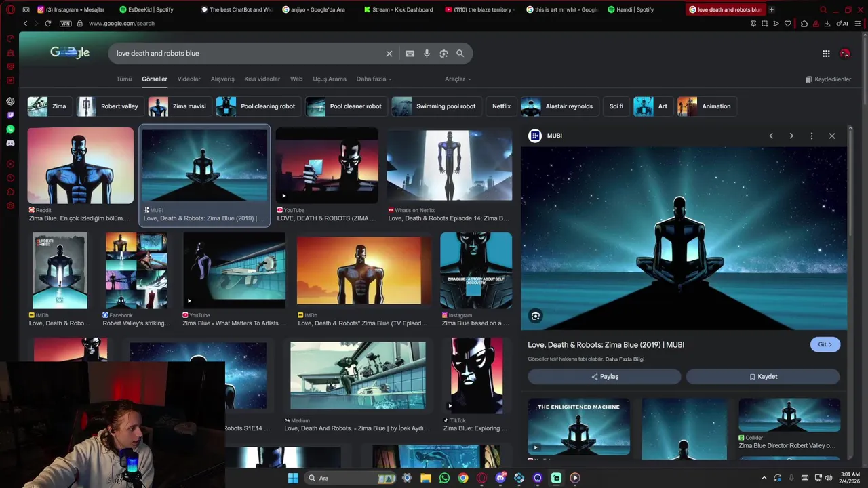Open the WhatsApp panel in the sidebar
868x488 pixels.
pyautogui.click(x=10, y=129)
